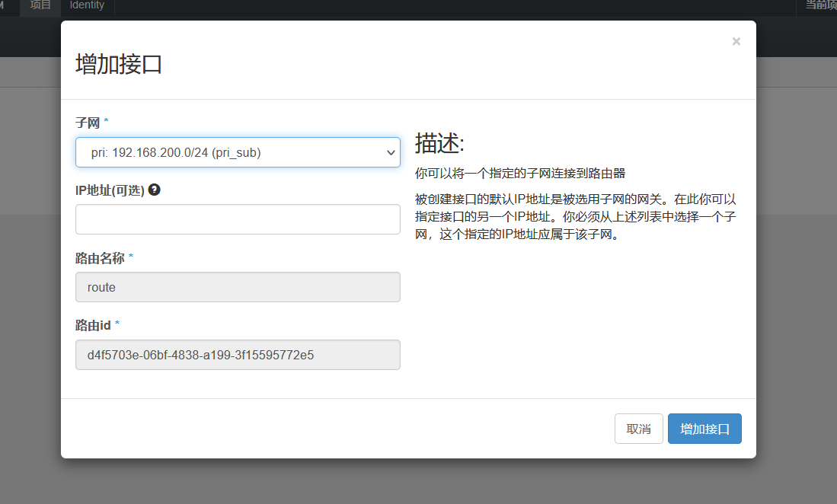Click the 路由名称 field containing route

click(x=238, y=287)
